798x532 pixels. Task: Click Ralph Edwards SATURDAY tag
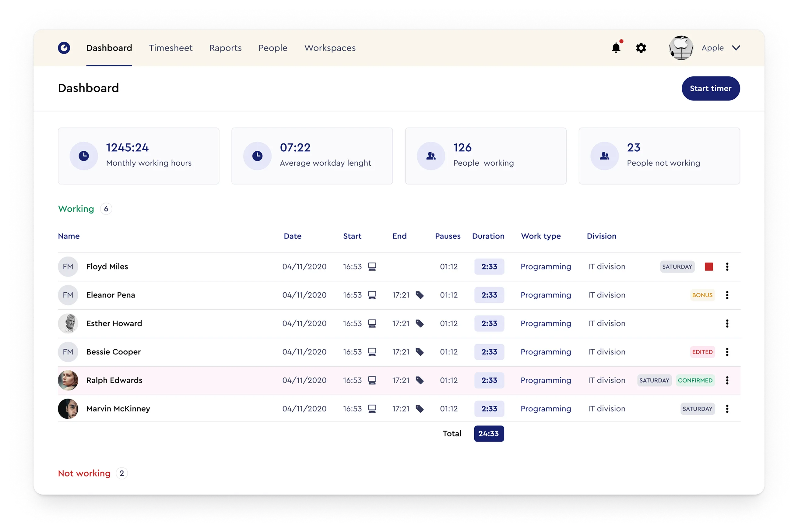654,380
